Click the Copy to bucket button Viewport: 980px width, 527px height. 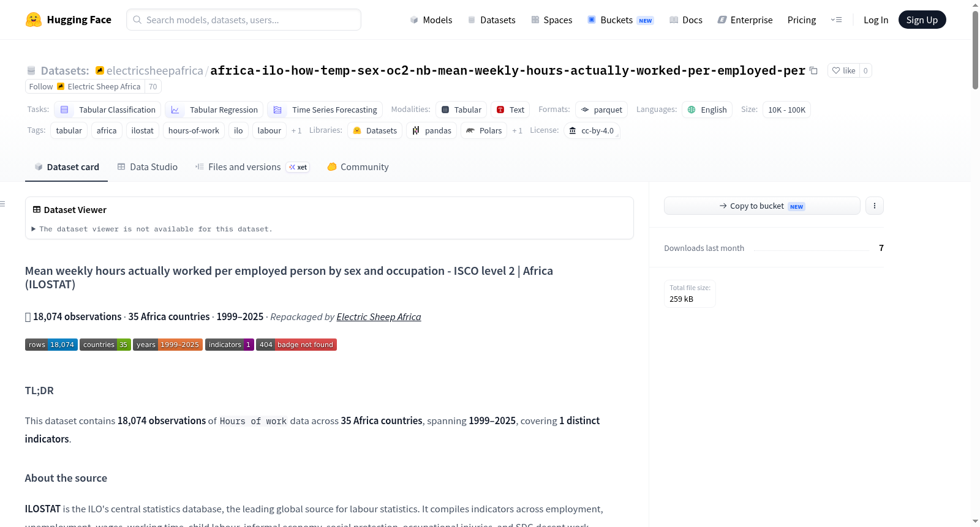pyautogui.click(x=762, y=206)
